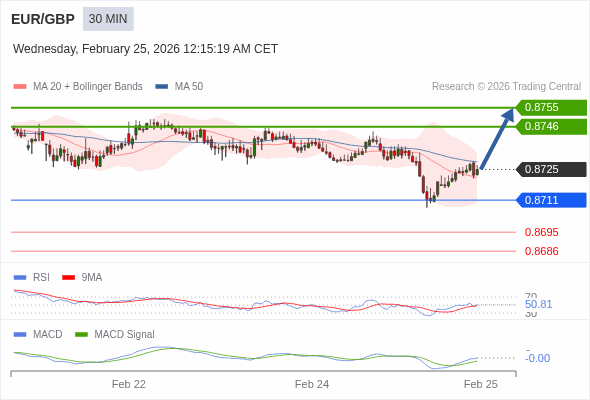This screenshot has height=400, width=590.
Task: Click the Research © 2026 Trading Central text
Action: coord(506,87)
